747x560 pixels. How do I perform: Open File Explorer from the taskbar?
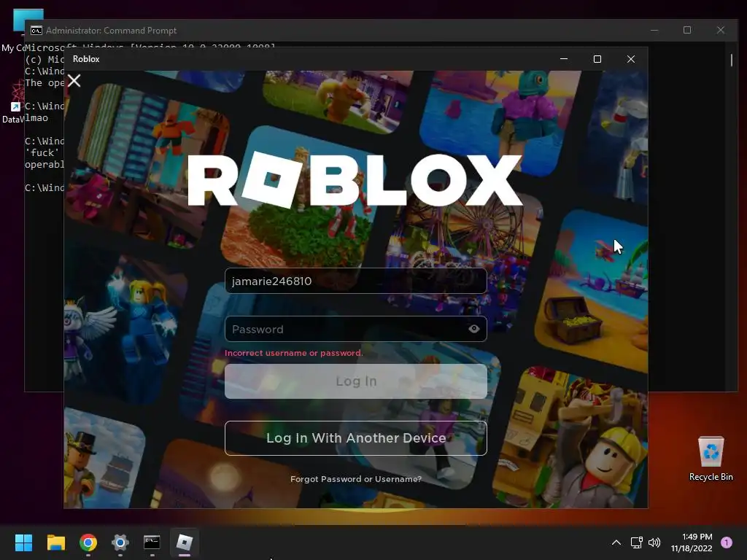[55, 542]
